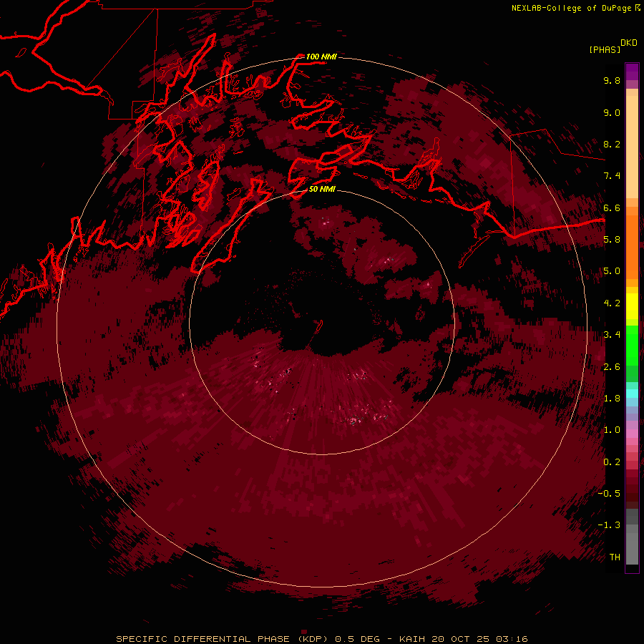
Task: Pick the yellow segment on the color scale
Action: point(632,306)
